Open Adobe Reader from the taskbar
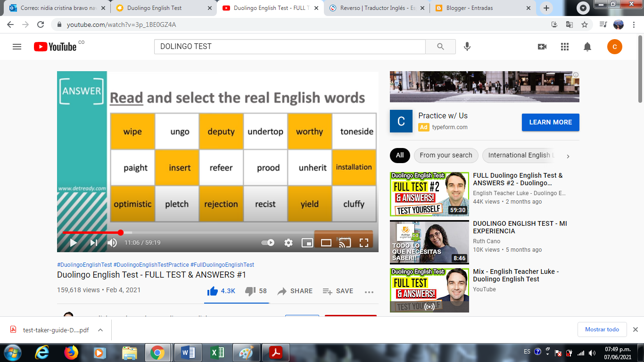 point(276,353)
